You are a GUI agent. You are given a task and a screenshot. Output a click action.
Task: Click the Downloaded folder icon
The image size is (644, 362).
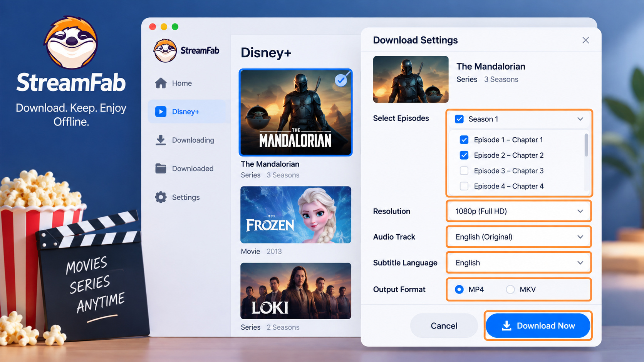pos(161,168)
